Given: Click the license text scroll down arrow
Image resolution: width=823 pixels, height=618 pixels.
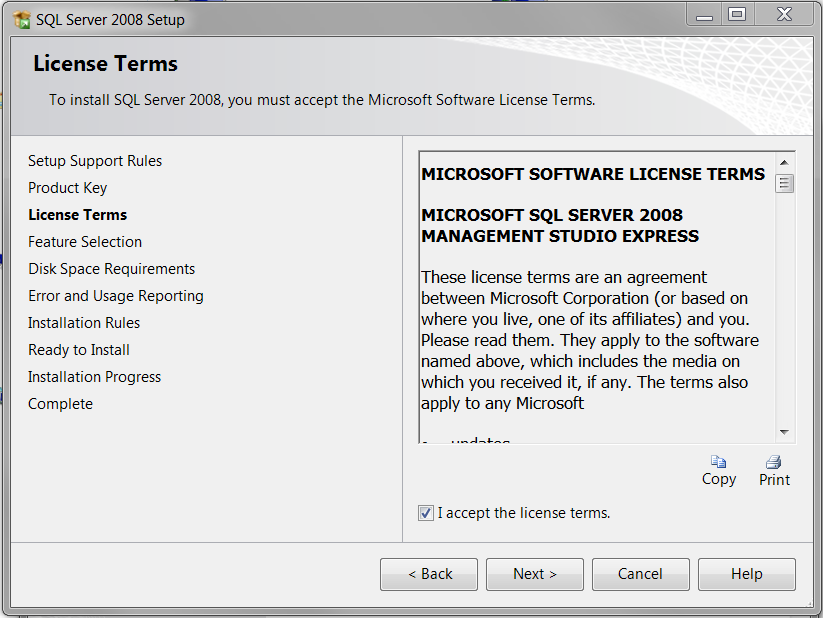Looking at the screenshot, I should 785,432.
